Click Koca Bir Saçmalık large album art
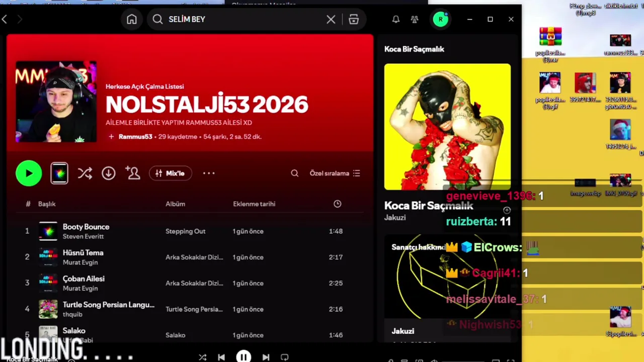Viewport: 644px width, 362px height. (447, 127)
